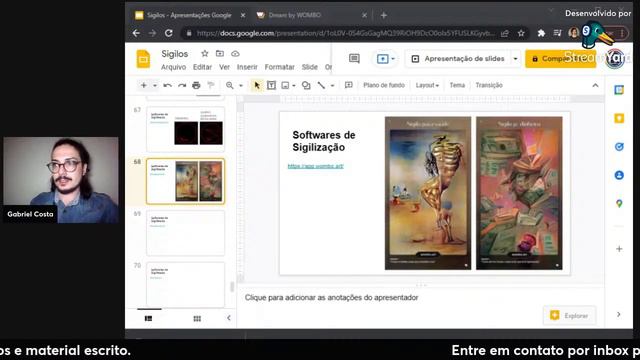Bookmark this page with the star icon
This screenshot has width=640, height=360.
[x=521, y=33]
